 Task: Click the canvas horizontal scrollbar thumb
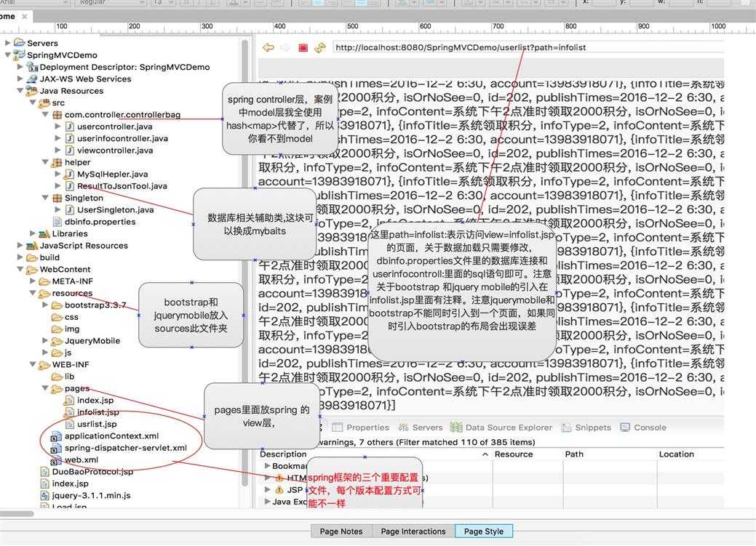(17, 514)
